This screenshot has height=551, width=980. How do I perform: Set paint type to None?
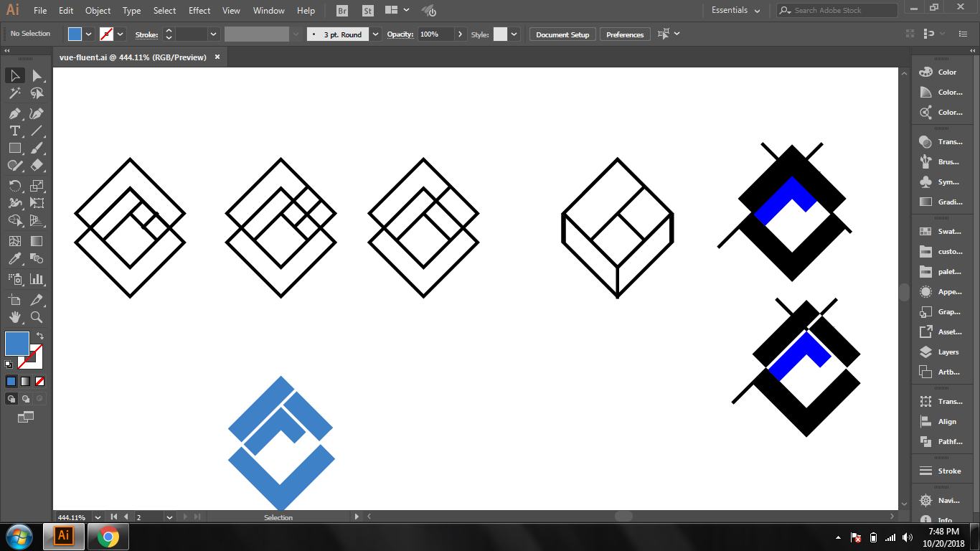(x=40, y=381)
